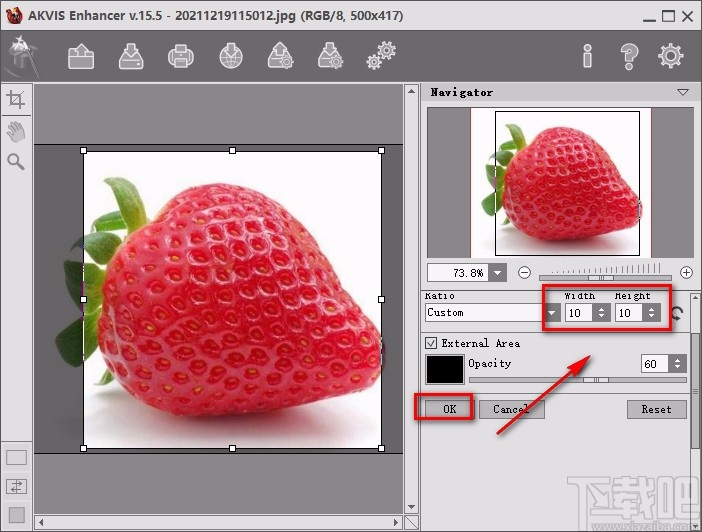702x532 pixels.
Task: Click the Width input field
Action: [x=579, y=313]
